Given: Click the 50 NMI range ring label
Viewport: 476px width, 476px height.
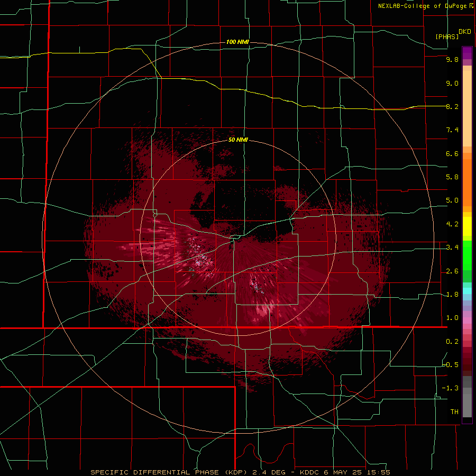Looking at the screenshot, I should tap(238, 140).
